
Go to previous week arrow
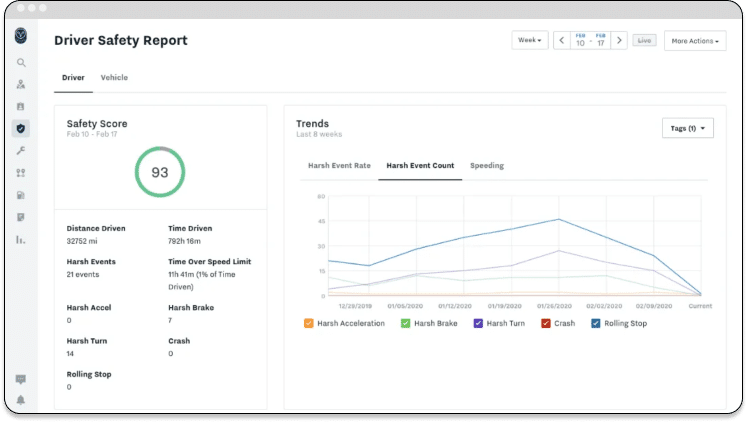pos(562,40)
